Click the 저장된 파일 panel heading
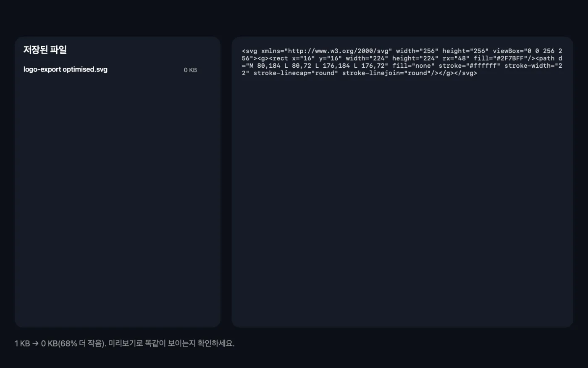588x368 pixels. point(45,50)
